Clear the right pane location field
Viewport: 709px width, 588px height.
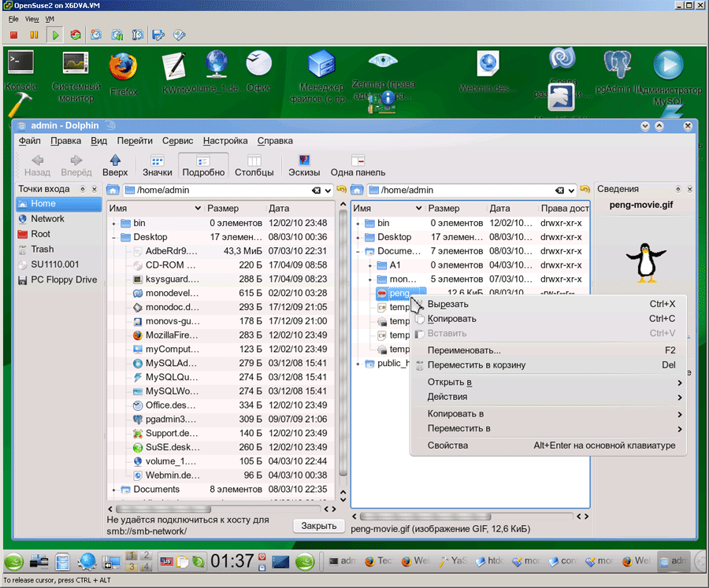point(560,190)
